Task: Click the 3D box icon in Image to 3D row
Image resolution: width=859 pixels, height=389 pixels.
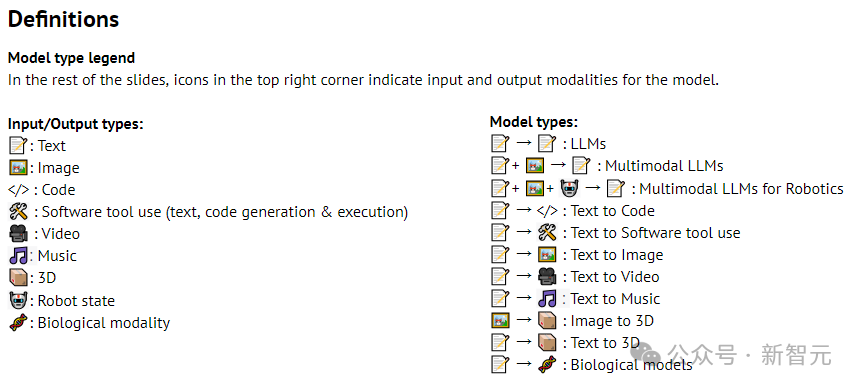Action: pyautogui.click(x=547, y=321)
